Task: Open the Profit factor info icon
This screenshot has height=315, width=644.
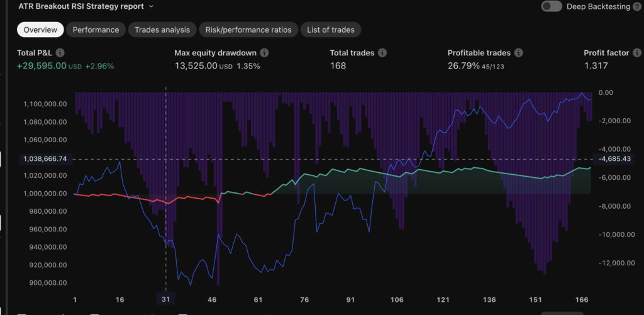Action: click(636, 53)
